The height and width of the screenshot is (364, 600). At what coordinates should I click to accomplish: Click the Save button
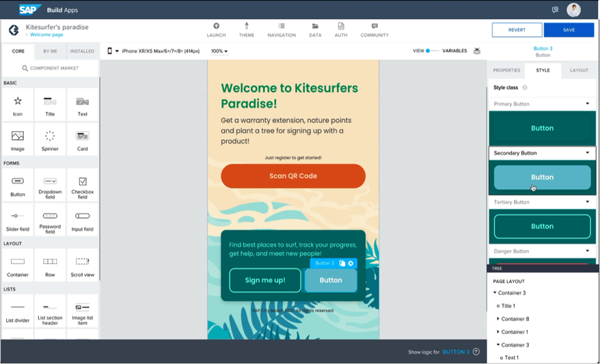coord(569,30)
